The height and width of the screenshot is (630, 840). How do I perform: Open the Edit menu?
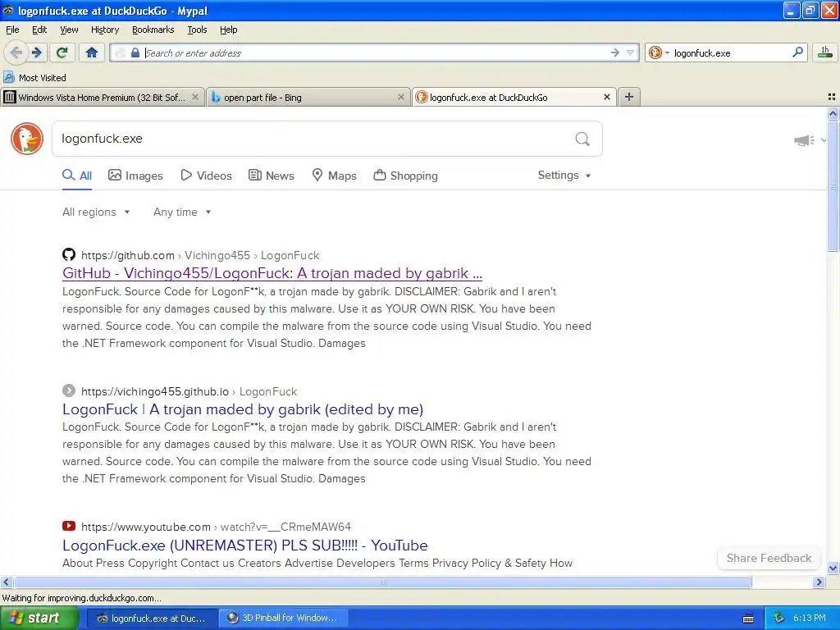coord(39,30)
